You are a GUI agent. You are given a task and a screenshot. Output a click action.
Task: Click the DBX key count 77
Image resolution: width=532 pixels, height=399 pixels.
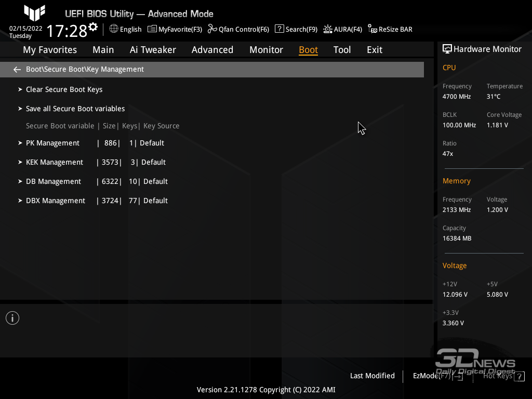coord(132,201)
